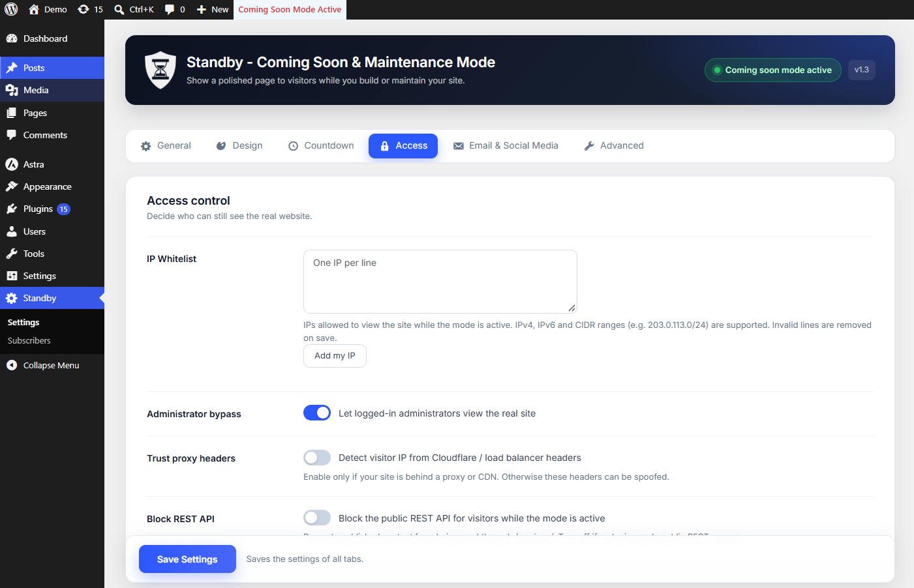Image resolution: width=914 pixels, height=588 pixels.
Task: Click the Users icon in sidebar
Action: pos(12,231)
